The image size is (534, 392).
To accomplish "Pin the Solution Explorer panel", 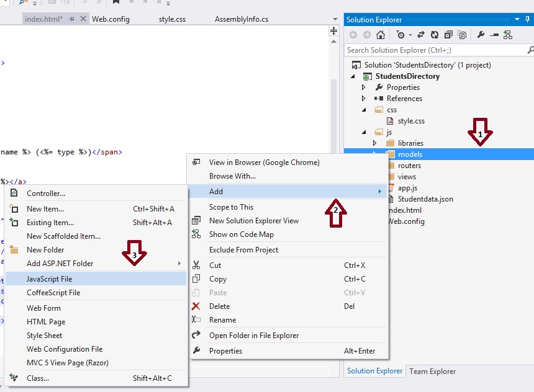I will [528, 19].
